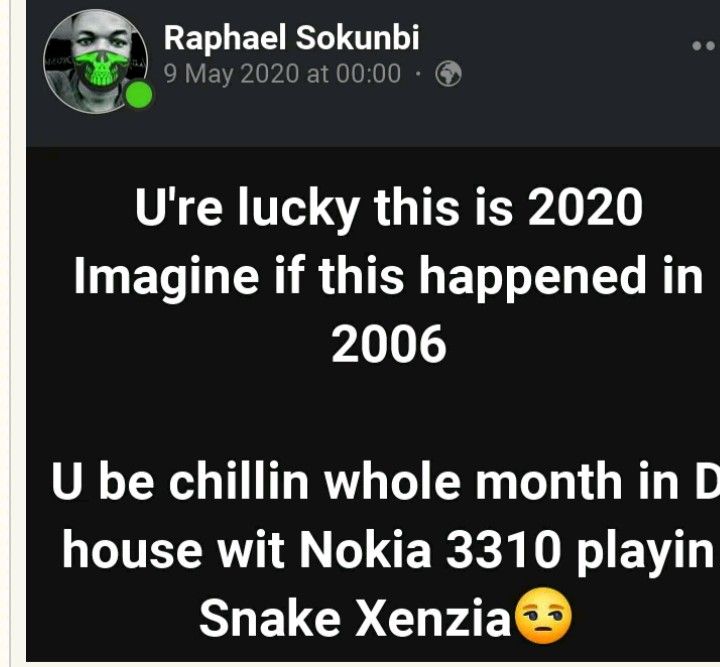
Task: Click the green skull mask in avatar
Action: tap(101, 69)
